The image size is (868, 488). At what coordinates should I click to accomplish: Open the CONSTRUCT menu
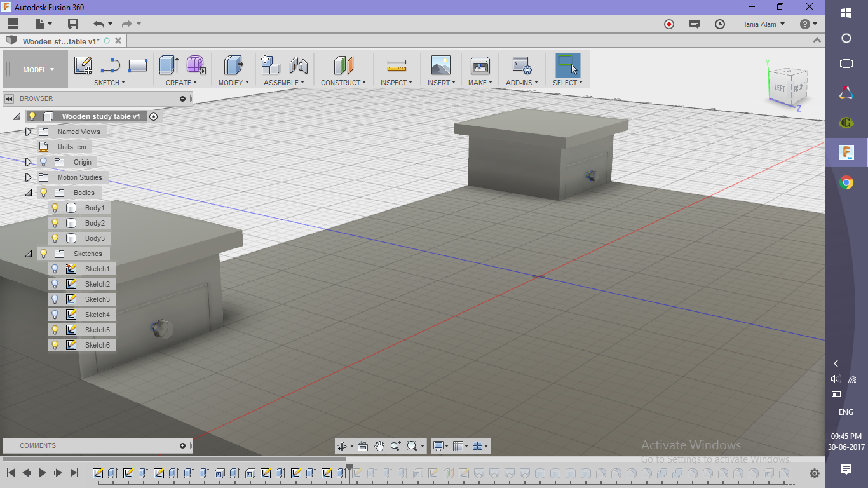coord(343,83)
